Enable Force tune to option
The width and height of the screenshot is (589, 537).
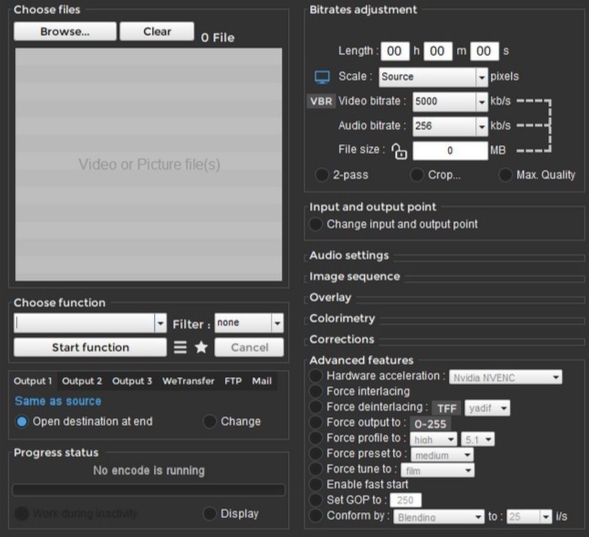coord(315,469)
